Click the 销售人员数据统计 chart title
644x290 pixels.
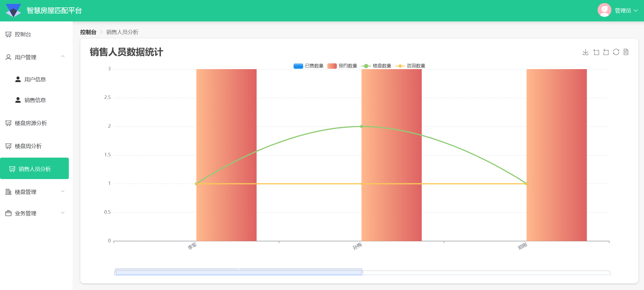tap(126, 52)
